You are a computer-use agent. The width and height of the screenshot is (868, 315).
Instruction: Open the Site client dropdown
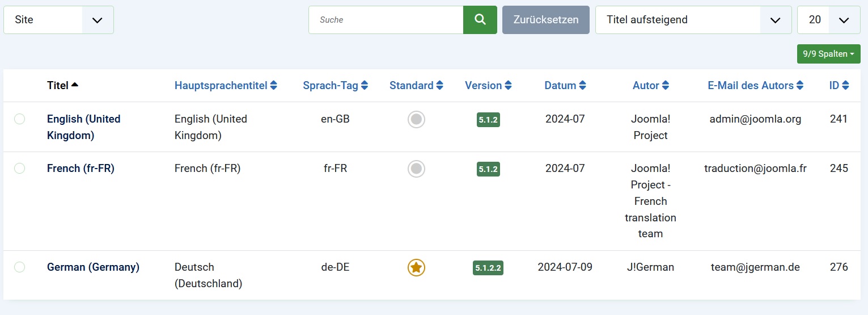58,20
